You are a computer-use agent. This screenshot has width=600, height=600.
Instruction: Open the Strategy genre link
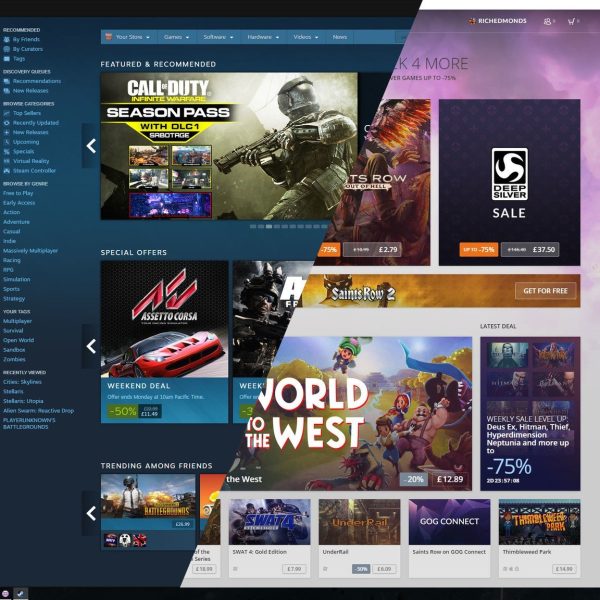point(14,298)
